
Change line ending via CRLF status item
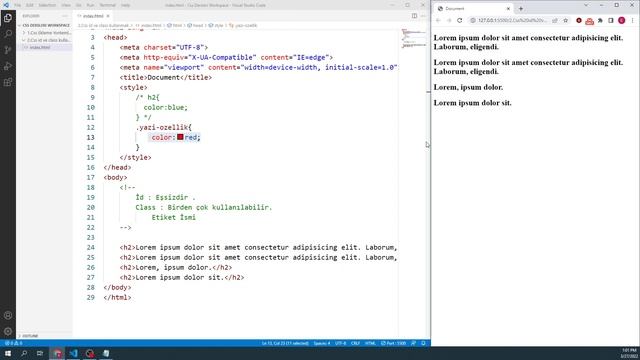tap(355, 343)
